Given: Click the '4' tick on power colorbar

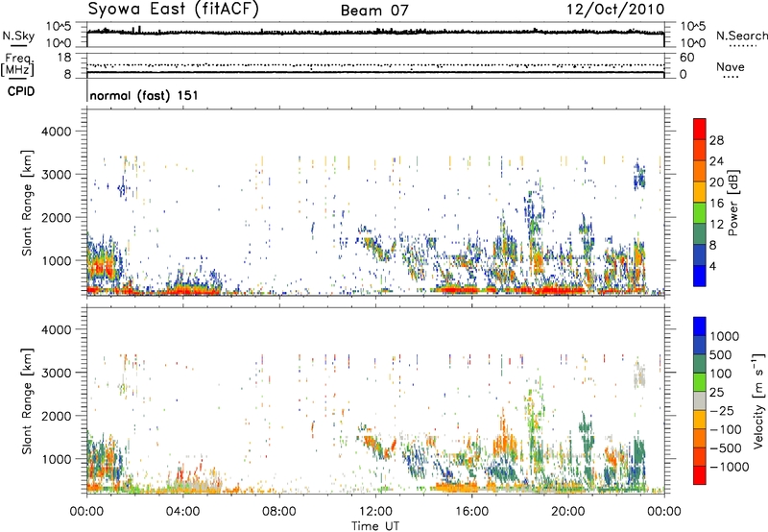Looking at the screenshot, I should [x=713, y=266].
